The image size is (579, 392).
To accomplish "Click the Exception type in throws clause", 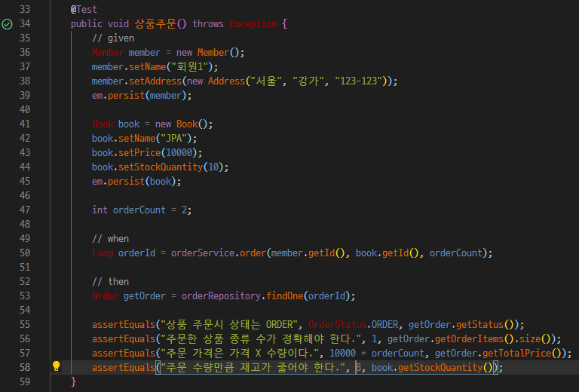I will 253,23.
